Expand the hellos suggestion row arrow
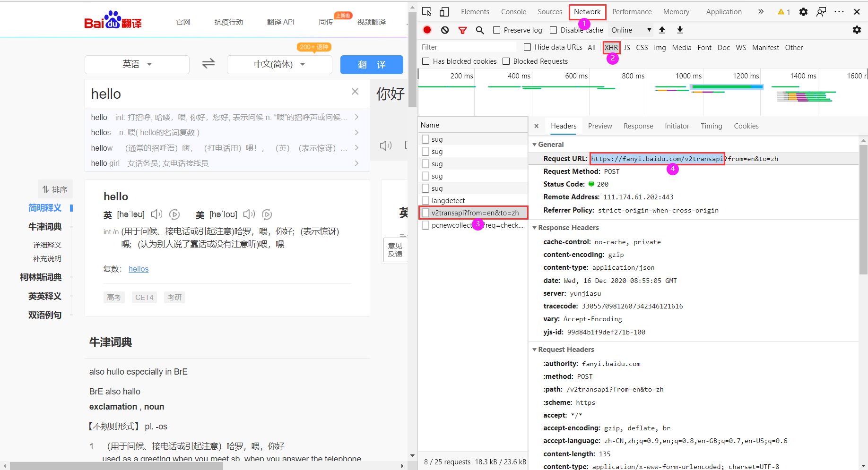Image resolution: width=868 pixels, height=470 pixels. coord(356,133)
